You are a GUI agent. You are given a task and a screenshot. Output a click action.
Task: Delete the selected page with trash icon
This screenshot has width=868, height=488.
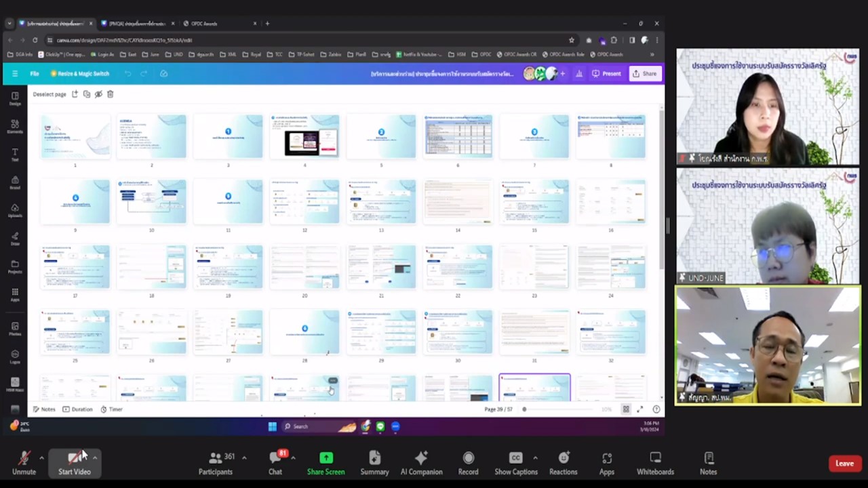point(111,94)
